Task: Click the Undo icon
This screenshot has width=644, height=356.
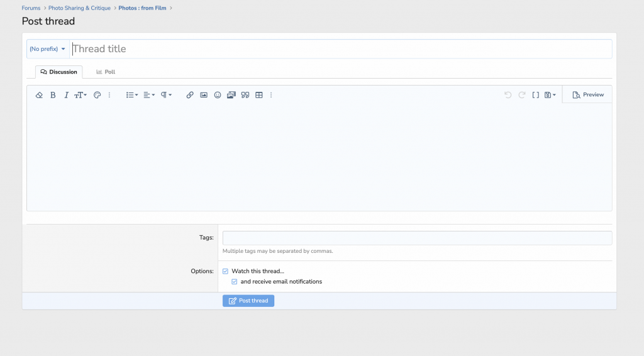Action: coord(508,95)
